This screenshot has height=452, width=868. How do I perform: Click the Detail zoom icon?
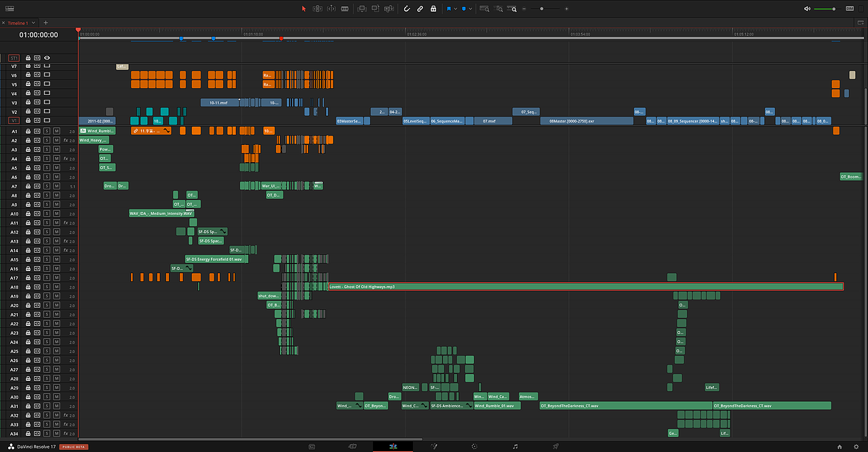coord(499,9)
